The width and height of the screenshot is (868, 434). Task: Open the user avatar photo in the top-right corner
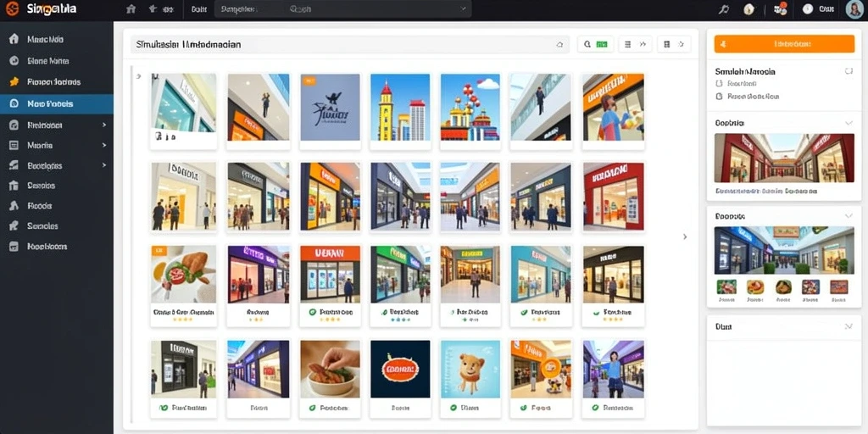click(854, 9)
